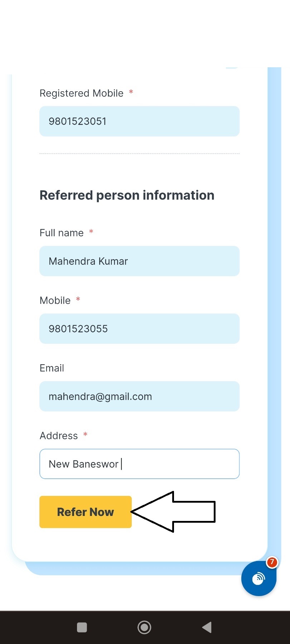Image resolution: width=290 pixels, height=644 pixels.
Task: Click the red asterisk beside Address label
Action: (x=85, y=435)
